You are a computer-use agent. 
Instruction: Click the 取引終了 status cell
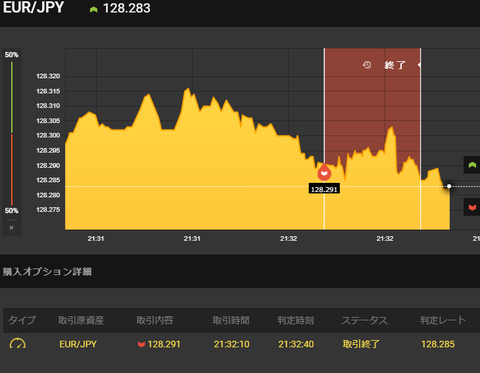(x=361, y=344)
